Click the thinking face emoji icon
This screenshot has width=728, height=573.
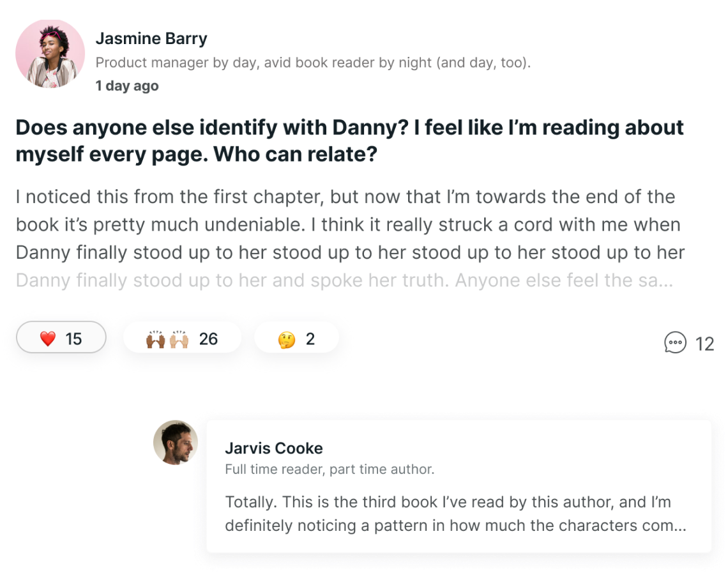coord(287,339)
